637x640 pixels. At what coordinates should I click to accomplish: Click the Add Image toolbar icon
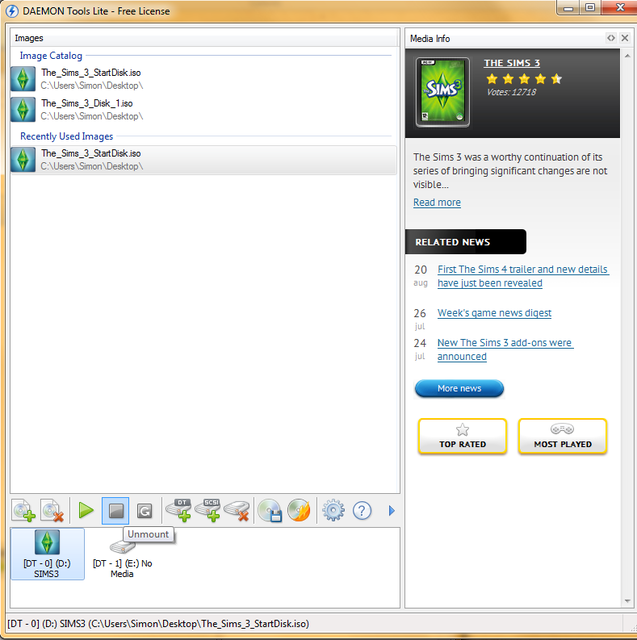(24, 510)
